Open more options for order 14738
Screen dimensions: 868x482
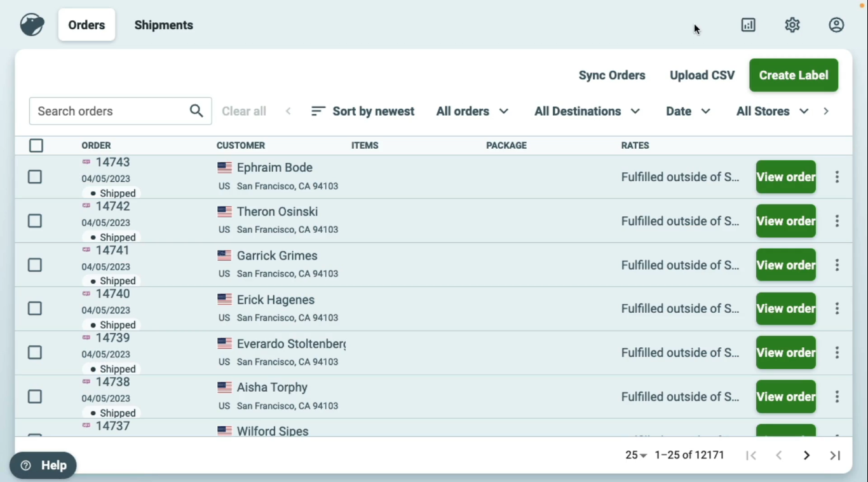point(837,397)
